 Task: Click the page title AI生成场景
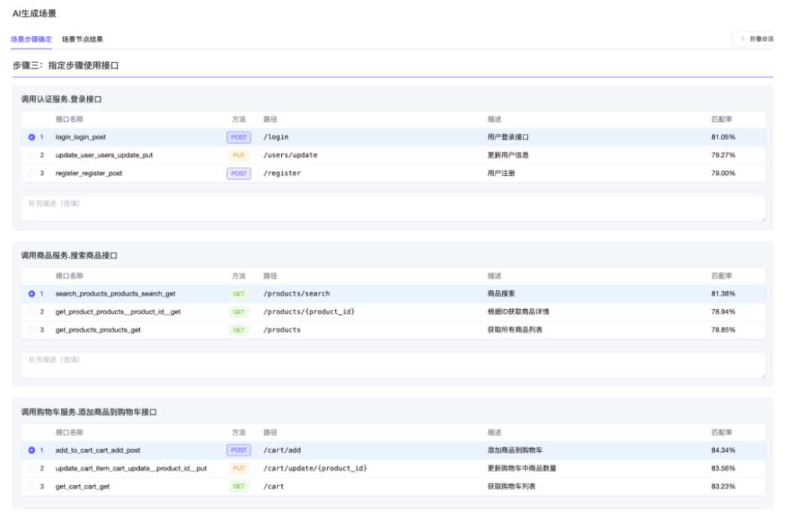click(34, 14)
